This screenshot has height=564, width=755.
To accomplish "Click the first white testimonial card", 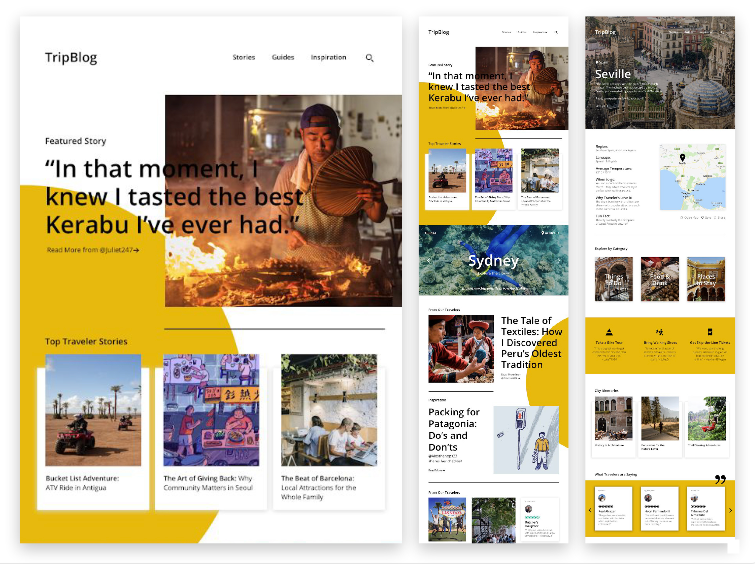I will point(613,509).
